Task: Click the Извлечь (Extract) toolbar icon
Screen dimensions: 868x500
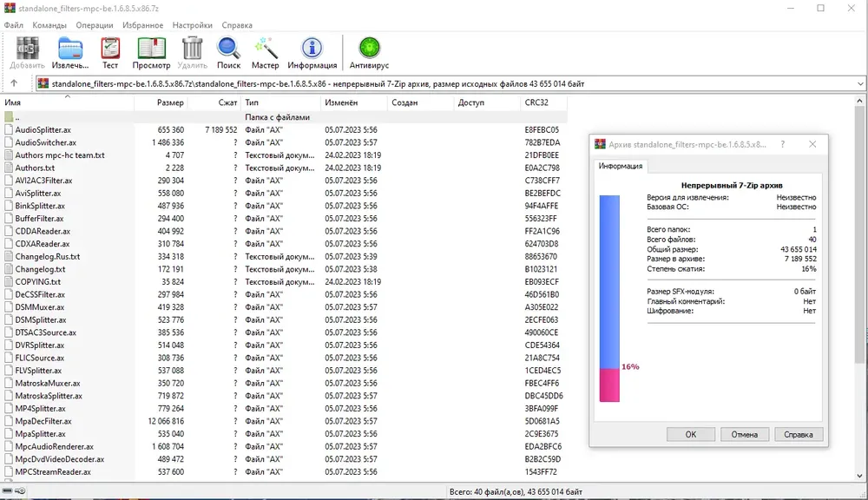Action: (70, 53)
